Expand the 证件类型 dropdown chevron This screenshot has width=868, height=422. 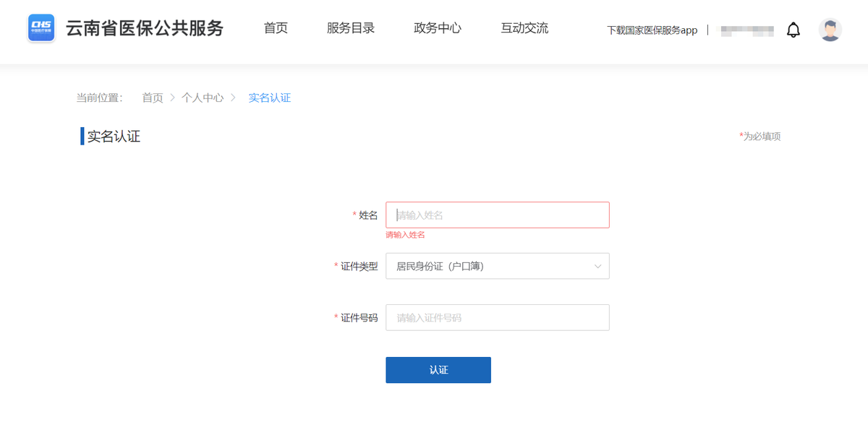(598, 266)
